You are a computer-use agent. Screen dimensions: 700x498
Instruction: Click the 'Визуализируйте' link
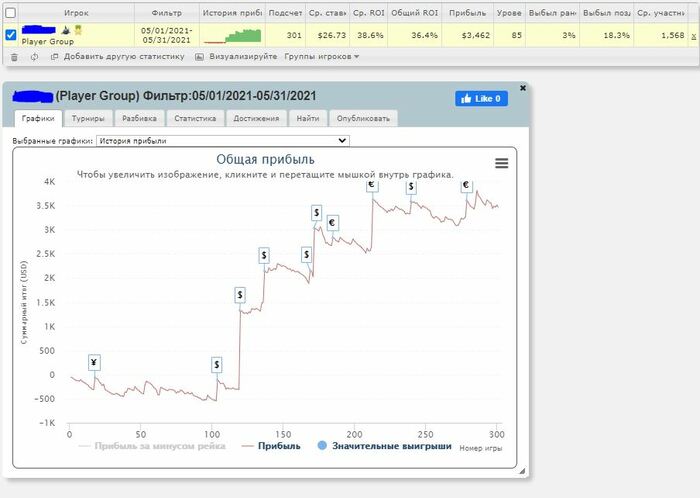243,57
